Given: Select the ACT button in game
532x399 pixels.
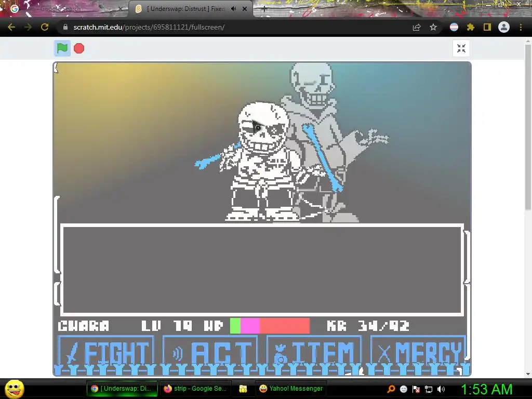Looking at the screenshot, I should [210, 352].
